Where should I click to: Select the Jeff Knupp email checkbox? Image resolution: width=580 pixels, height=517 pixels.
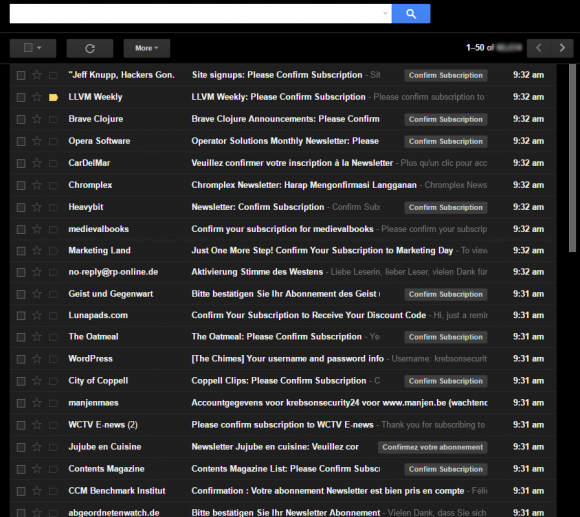pyautogui.click(x=21, y=75)
